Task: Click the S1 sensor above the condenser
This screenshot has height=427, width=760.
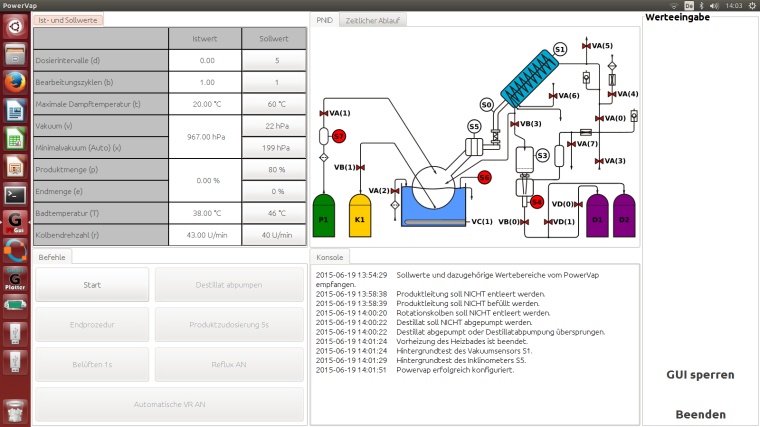Action: (559, 48)
